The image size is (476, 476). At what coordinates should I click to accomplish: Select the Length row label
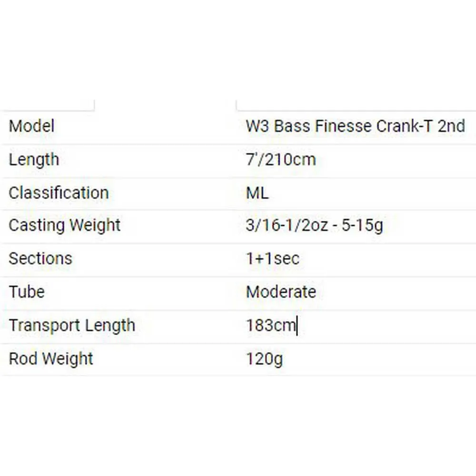(x=34, y=159)
